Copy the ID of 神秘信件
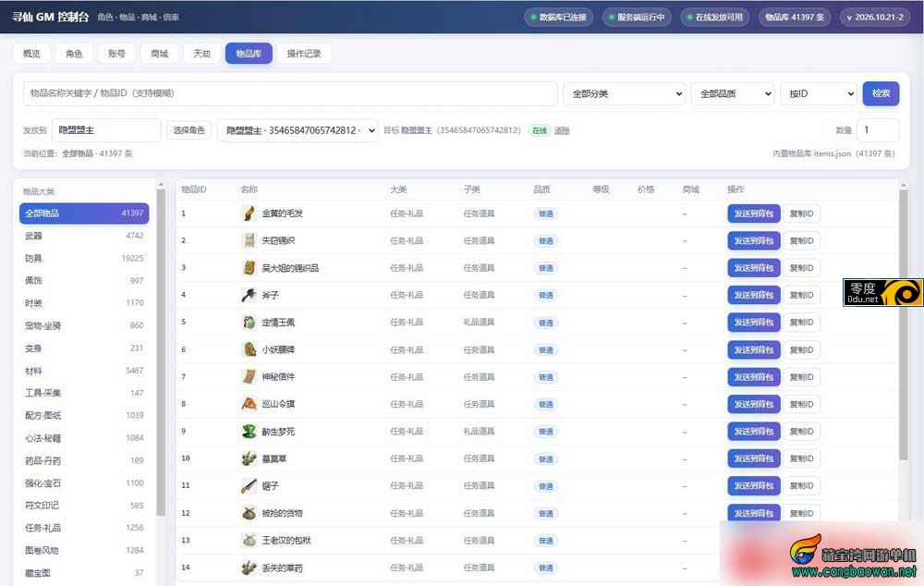Image resolution: width=924 pixels, height=586 pixels. [801, 377]
